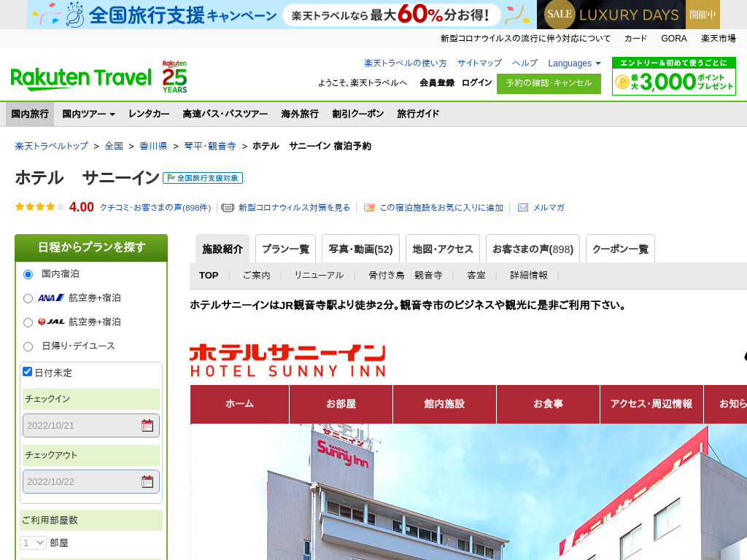The width and height of the screenshot is (747, 560).
Task: Jump to the ご案内 sub-section
Action: click(256, 275)
